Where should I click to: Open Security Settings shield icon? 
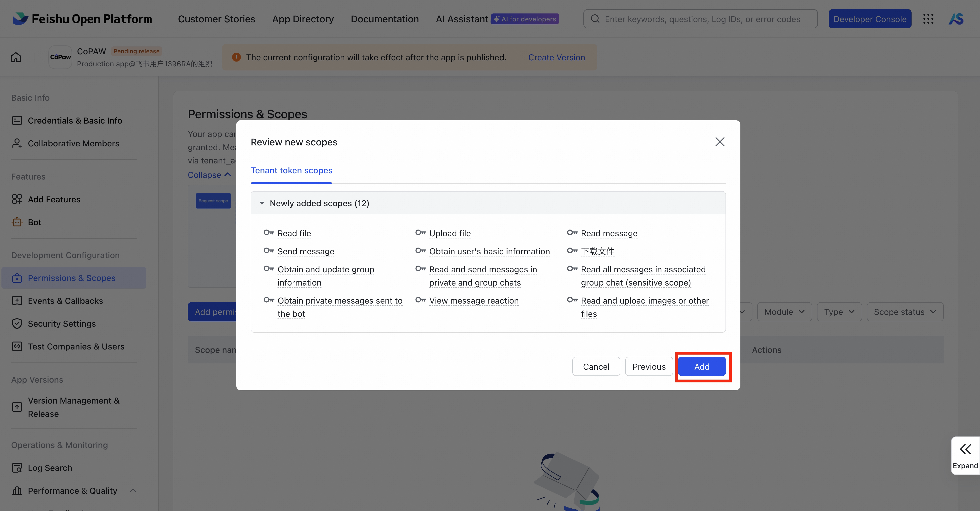[17, 324]
